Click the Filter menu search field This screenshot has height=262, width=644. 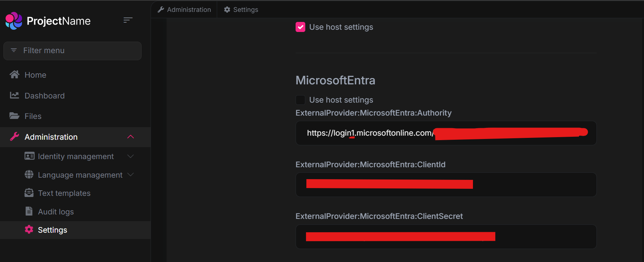[73, 51]
